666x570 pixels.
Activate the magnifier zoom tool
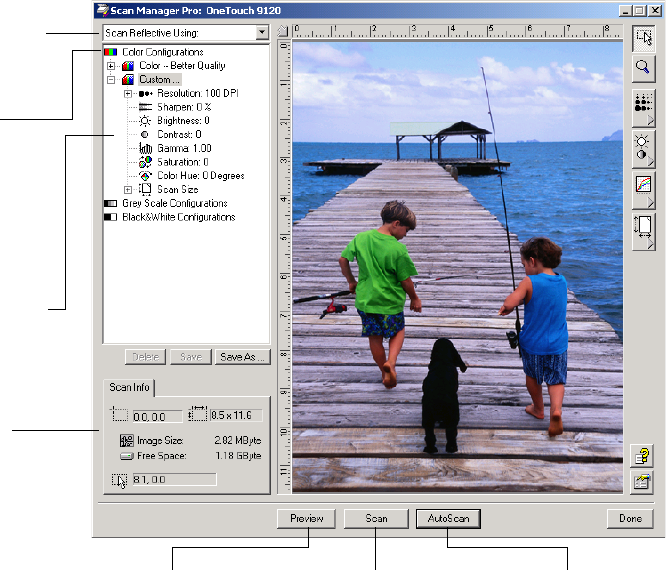[644, 68]
